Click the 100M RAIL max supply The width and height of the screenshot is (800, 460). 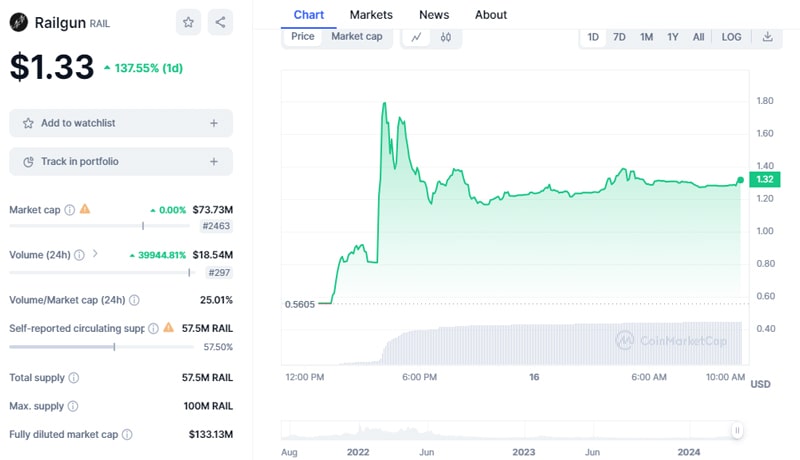(208, 406)
